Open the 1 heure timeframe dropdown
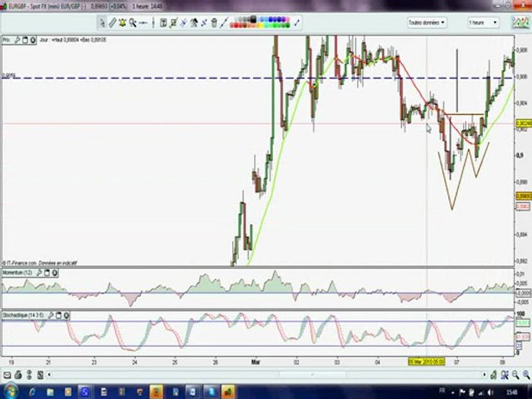The image size is (532, 399). click(x=483, y=23)
